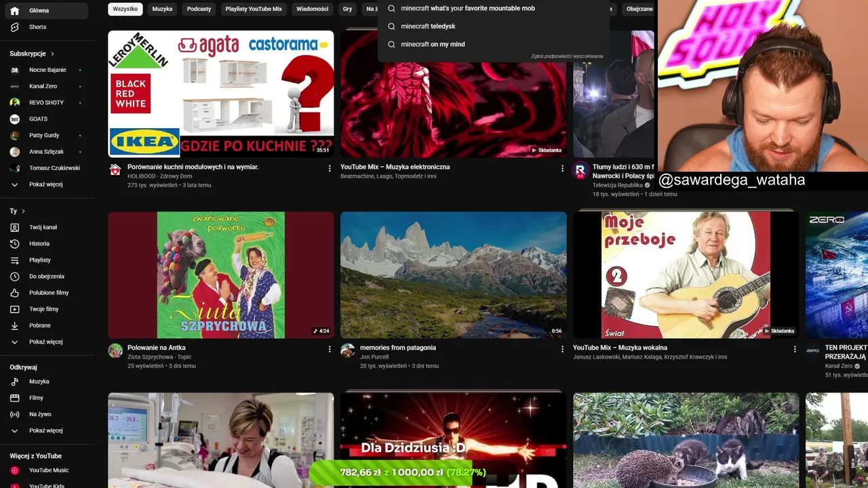Play the Leroy Merlin IKEA kitchen comparison thumbnail
The width and height of the screenshot is (868, 488).
[x=221, y=94]
